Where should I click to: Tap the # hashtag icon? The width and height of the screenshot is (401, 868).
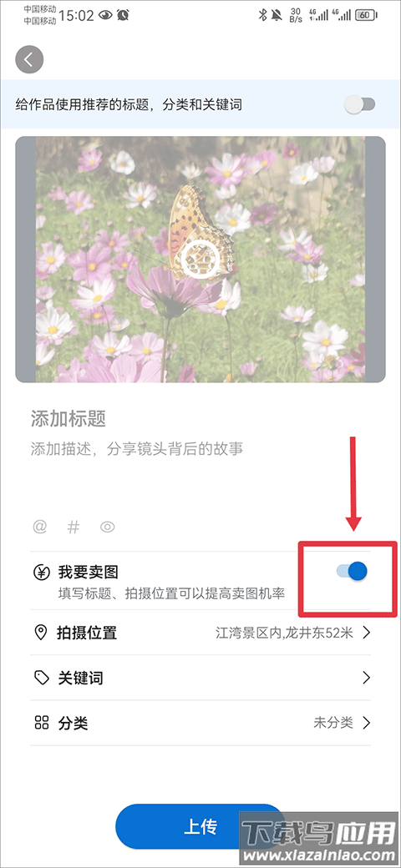click(x=74, y=527)
